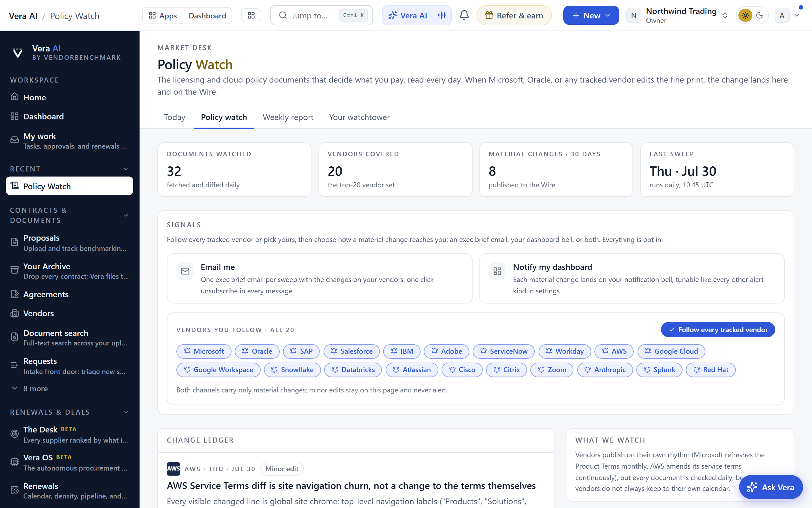The image size is (812, 508).
Task: Open Proposals section
Action: click(x=69, y=243)
